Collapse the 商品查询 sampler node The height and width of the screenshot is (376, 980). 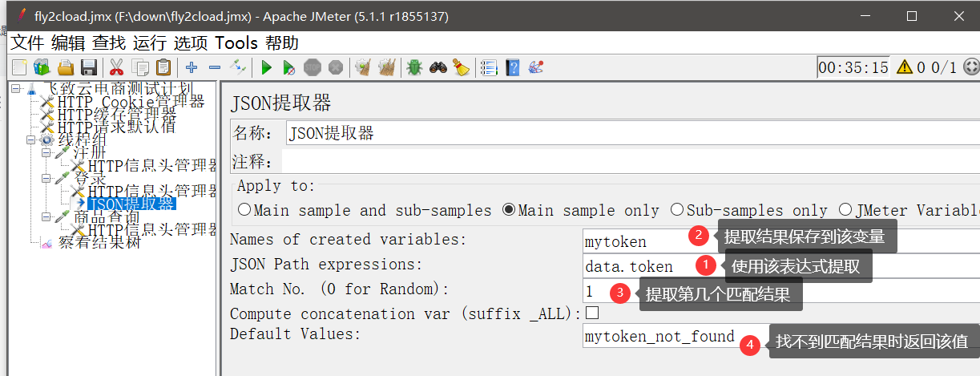[x=46, y=216]
